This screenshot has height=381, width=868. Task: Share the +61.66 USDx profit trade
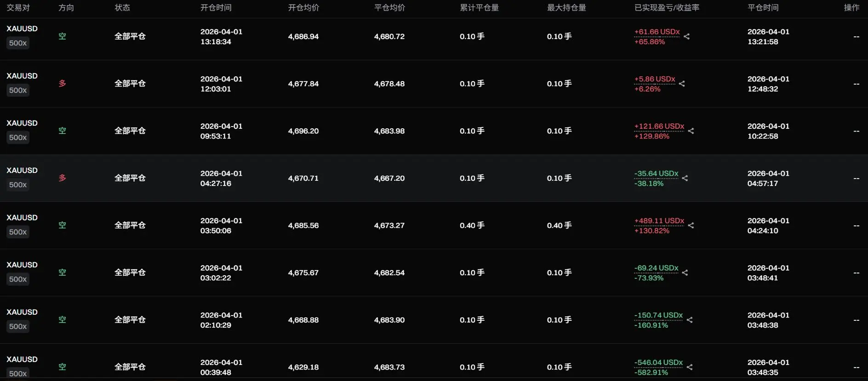point(686,36)
